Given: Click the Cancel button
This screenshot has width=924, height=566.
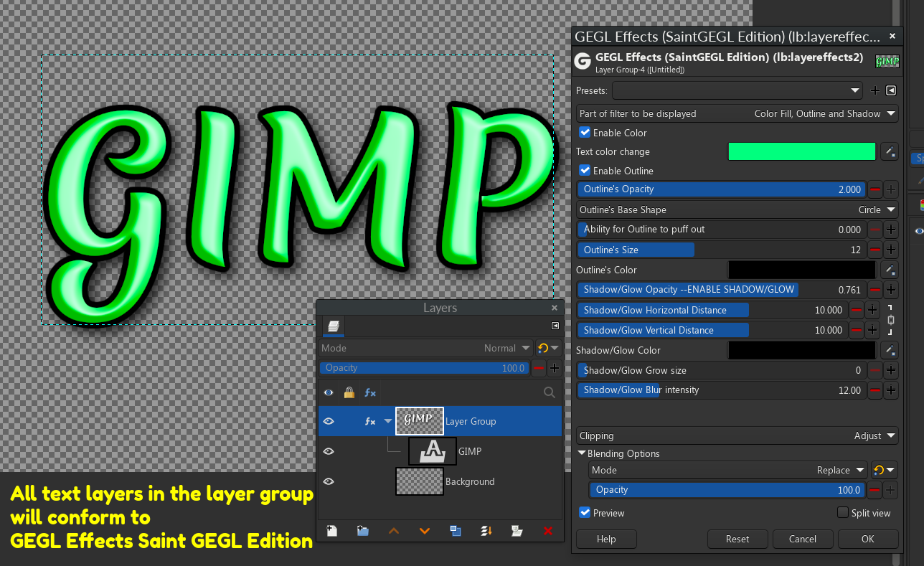Looking at the screenshot, I should click(803, 539).
